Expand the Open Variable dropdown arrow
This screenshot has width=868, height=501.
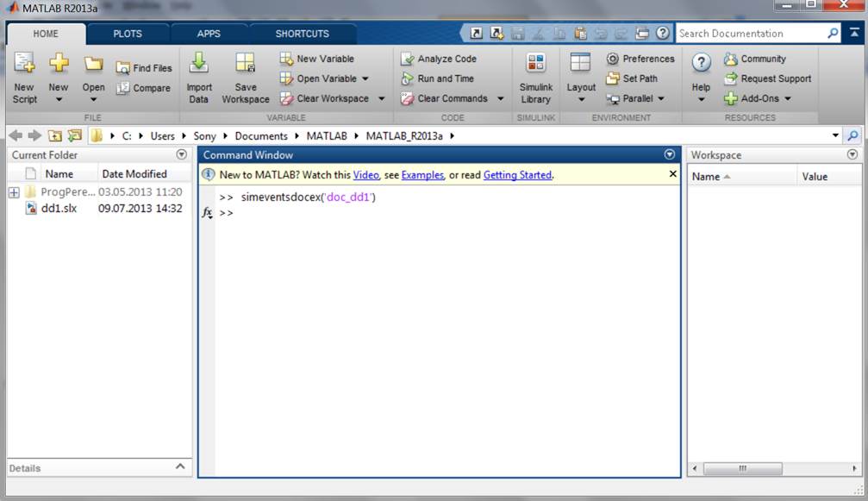365,78
